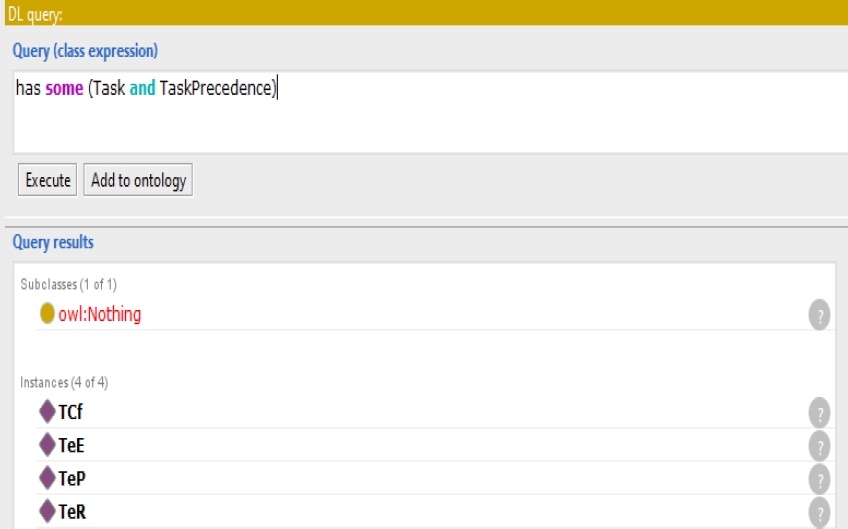Click the individual diamond icon beside TeP
This screenshot has width=848, height=529.
47,478
